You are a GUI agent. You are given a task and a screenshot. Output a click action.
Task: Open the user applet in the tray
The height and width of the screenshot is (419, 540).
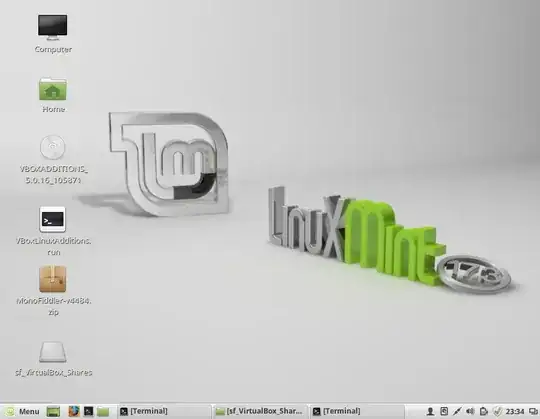pos(430,411)
